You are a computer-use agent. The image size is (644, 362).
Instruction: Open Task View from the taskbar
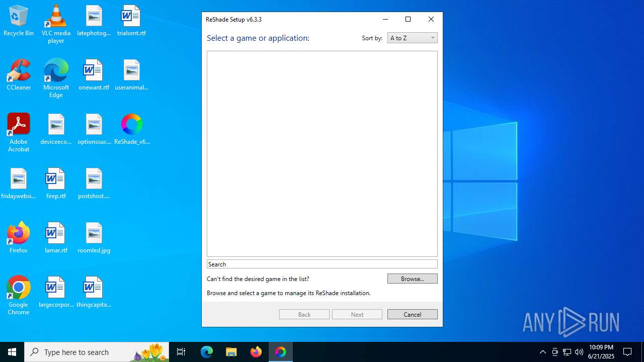point(181,352)
